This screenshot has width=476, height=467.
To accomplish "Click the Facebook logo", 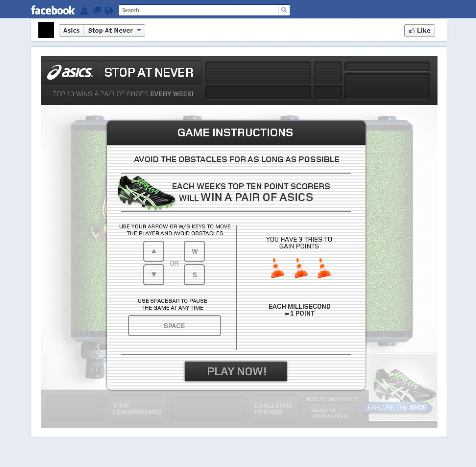I will tap(53, 10).
